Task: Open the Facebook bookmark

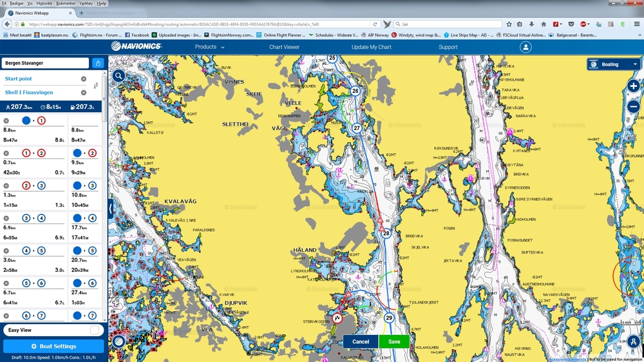Action: click(x=137, y=35)
